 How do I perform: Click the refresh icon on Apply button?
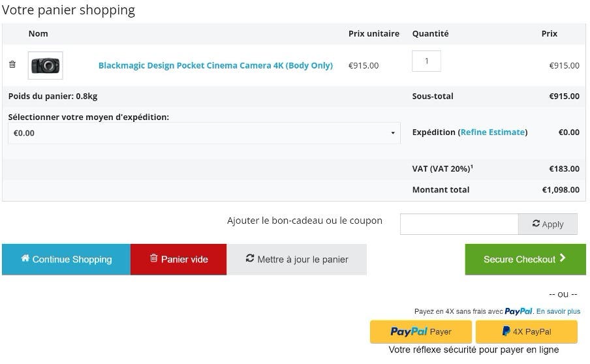536,224
